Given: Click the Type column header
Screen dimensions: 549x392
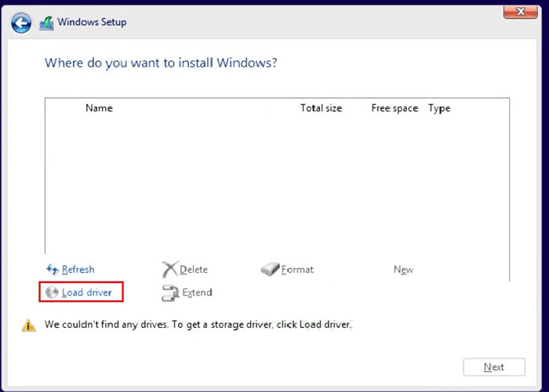Looking at the screenshot, I should tap(439, 108).
